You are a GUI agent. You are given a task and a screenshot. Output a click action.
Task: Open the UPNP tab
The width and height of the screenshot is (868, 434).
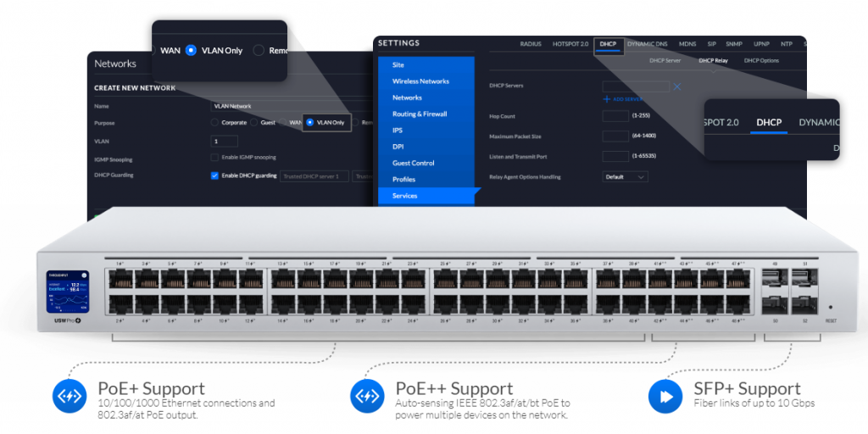[761, 44]
